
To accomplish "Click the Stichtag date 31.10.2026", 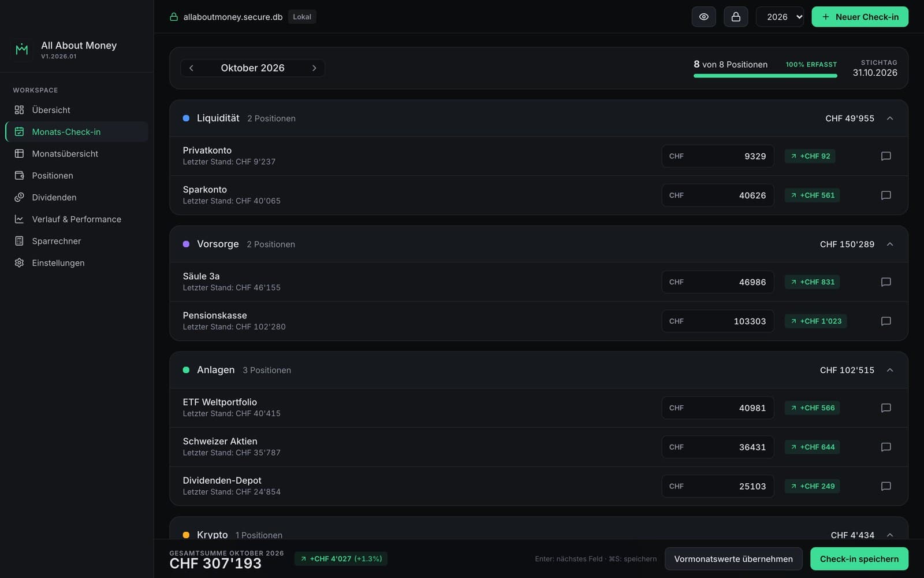I will (x=875, y=73).
